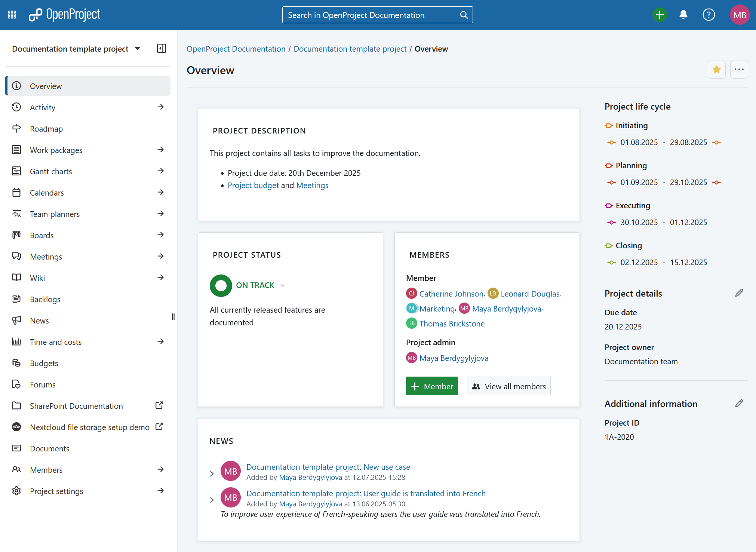
Task: Expand the Boards submenu arrow
Action: (161, 235)
